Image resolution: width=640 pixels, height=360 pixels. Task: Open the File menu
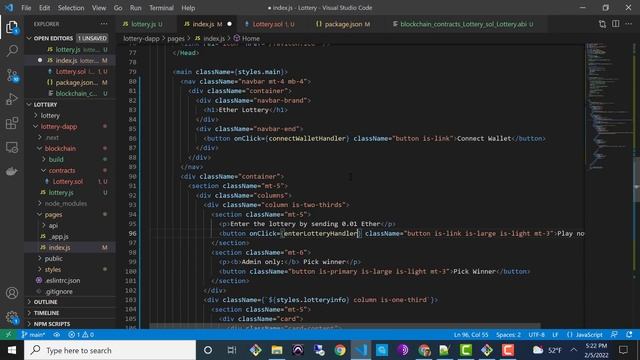click(x=26, y=8)
